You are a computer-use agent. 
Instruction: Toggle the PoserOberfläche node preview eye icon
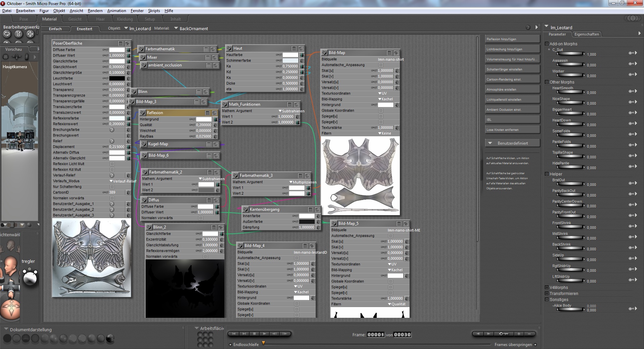coord(128,43)
